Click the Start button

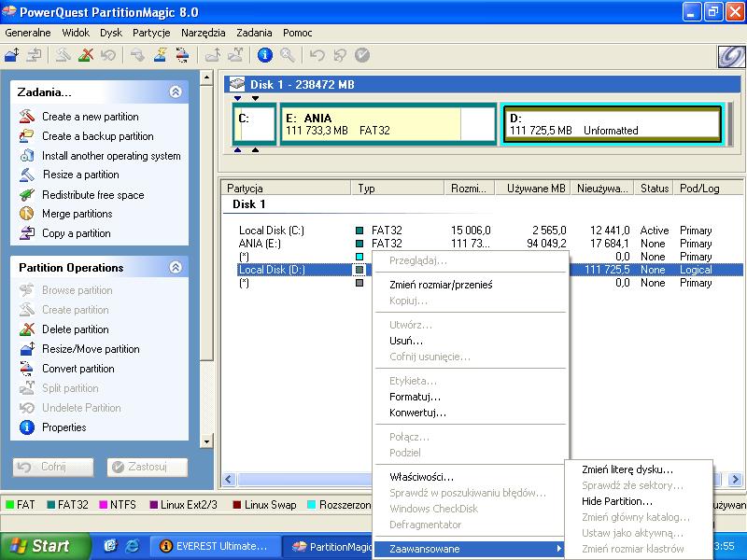[x=44, y=546]
